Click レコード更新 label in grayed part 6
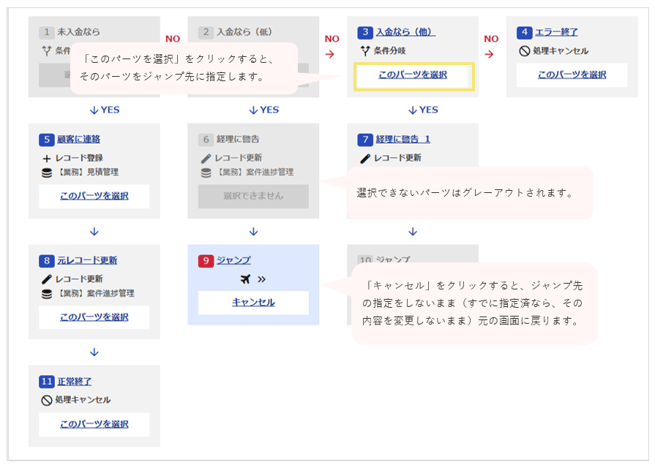 click(x=239, y=158)
